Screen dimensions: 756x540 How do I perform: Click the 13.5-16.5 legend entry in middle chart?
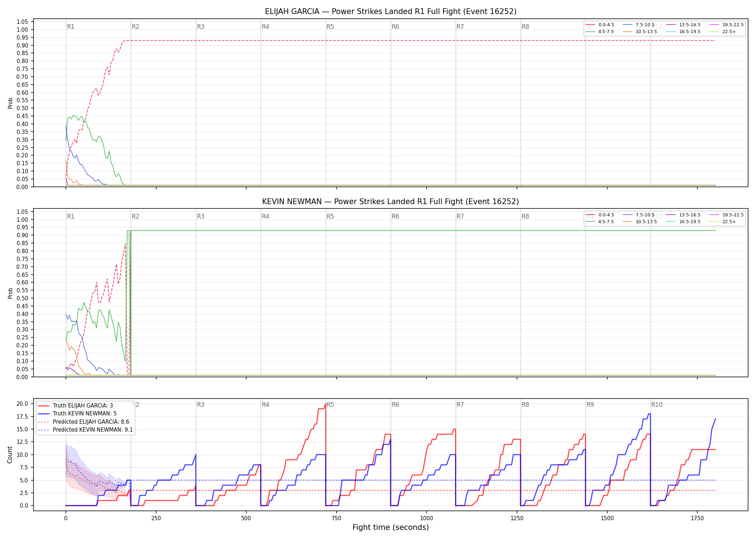point(683,215)
